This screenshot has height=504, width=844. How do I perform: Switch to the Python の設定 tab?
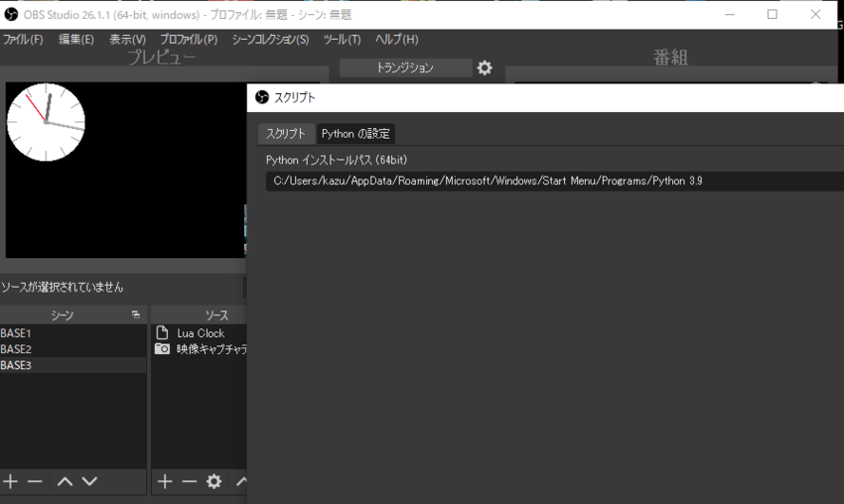[355, 134]
